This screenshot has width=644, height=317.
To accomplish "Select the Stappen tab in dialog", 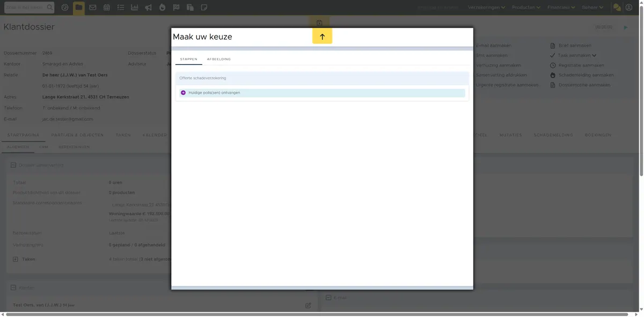I will 188,59.
